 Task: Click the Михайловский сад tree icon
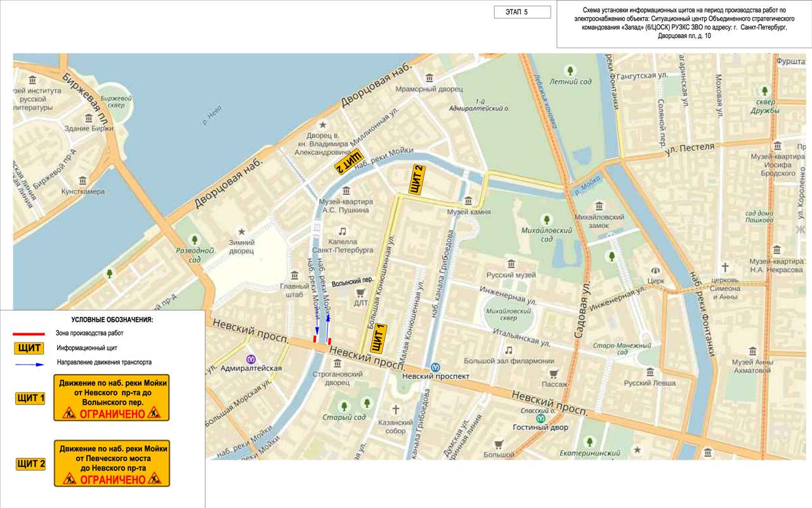click(x=546, y=220)
